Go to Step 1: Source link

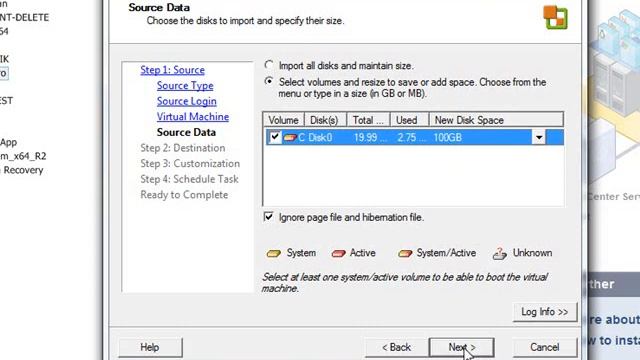172,70
